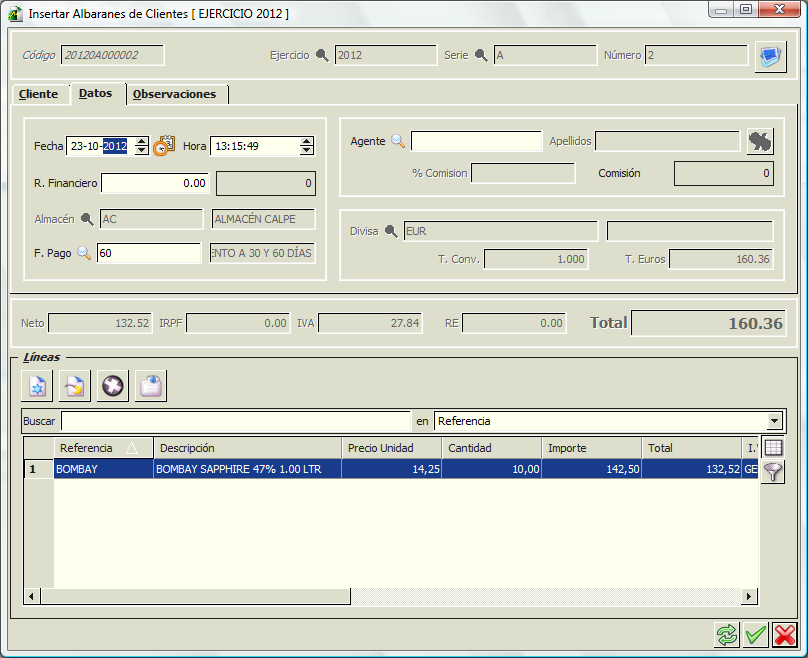Click the horizontal scrollbar left arrow

coord(32,596)
